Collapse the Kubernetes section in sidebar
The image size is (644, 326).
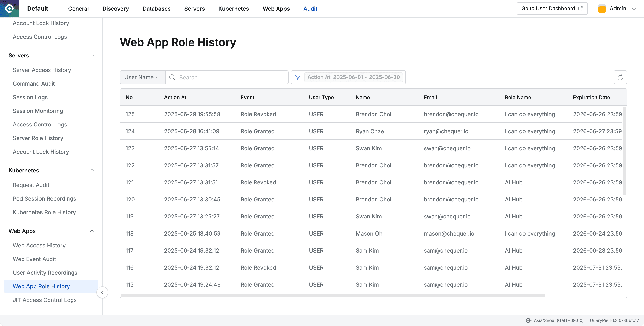[92, 170]
